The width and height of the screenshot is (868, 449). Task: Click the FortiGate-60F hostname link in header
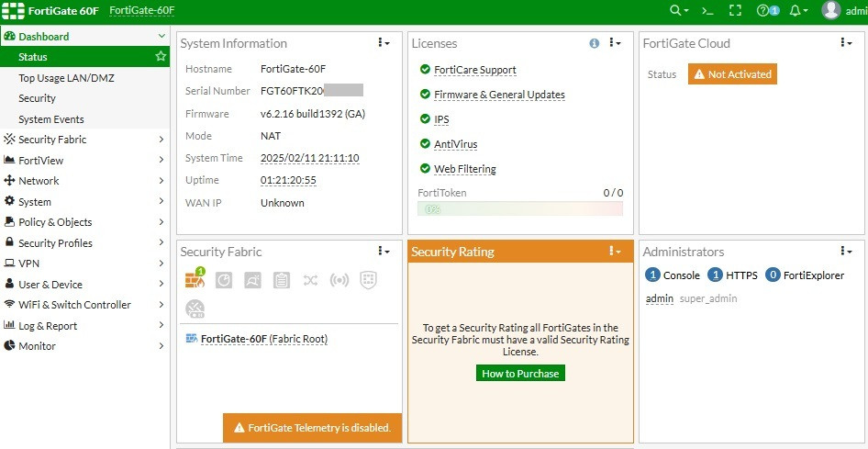point(142,10)
